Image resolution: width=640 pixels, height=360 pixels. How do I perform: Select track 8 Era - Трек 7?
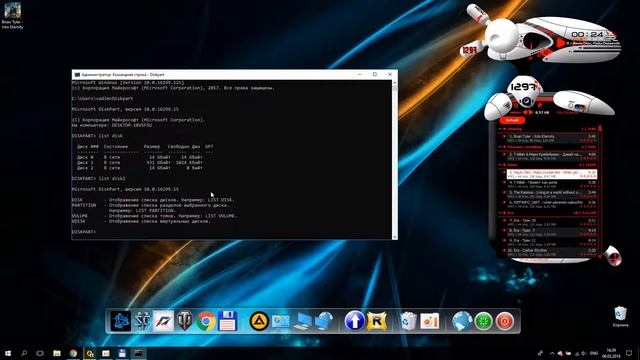(x=551, y=232)
